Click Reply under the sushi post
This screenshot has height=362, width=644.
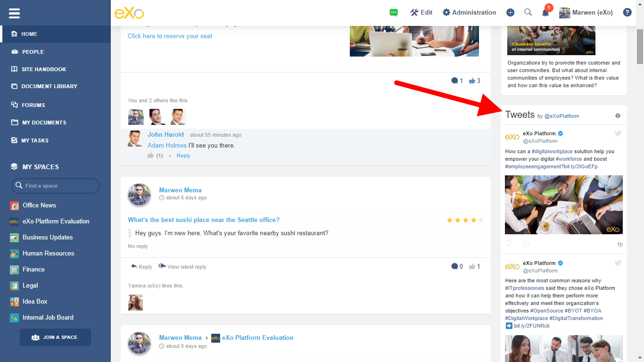tap(141, 267)
